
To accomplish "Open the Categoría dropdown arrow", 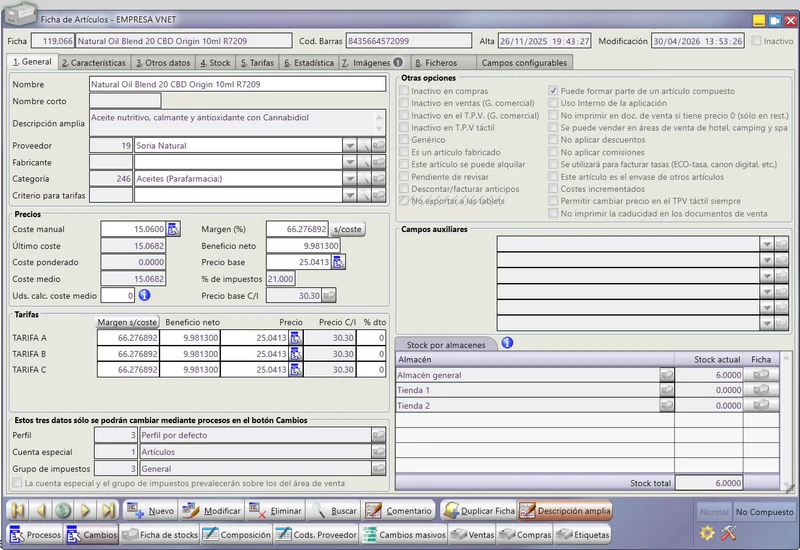I will click(349, 179).
